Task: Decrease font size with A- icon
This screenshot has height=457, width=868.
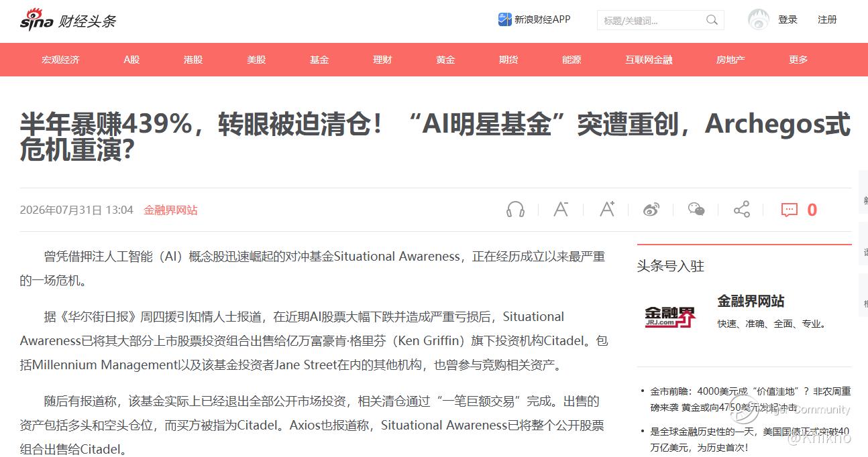Action: [x=561, y=209]
